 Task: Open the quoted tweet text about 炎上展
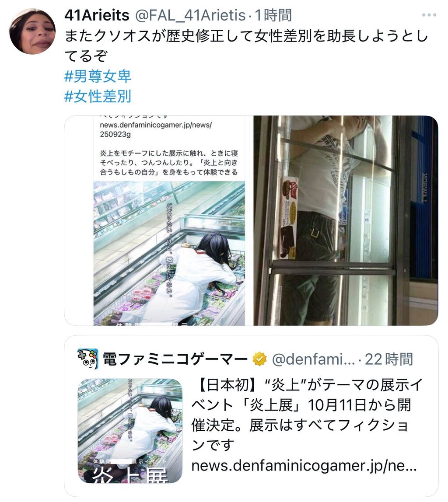pos(307,415)
